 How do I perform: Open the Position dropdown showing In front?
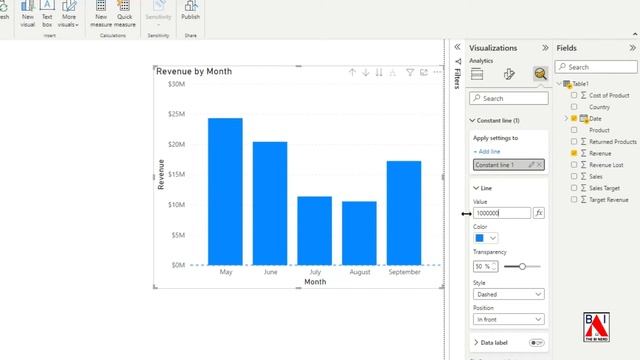[509, 319]
